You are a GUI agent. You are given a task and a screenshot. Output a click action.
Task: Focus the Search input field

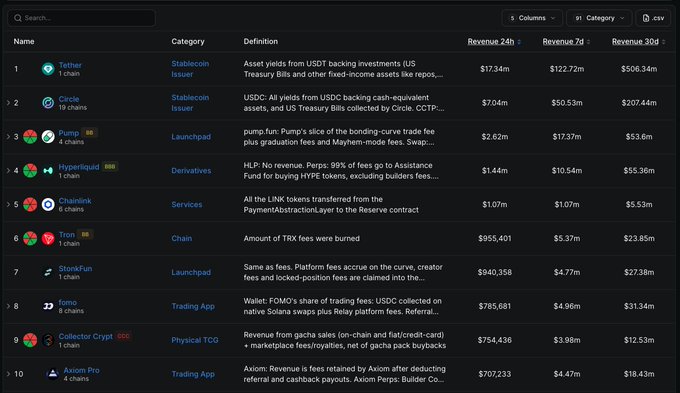[x=82, y=18]
